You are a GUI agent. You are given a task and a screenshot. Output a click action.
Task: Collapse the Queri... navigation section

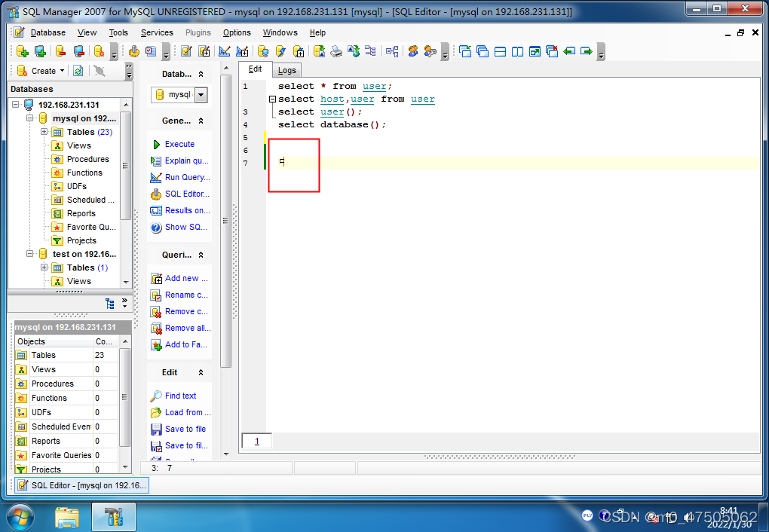(x=201, y=255)
